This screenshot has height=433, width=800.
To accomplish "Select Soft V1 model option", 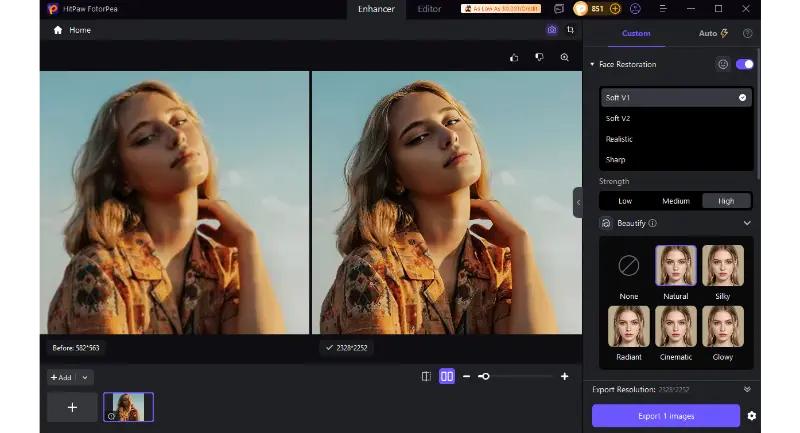I will (676, 97).
